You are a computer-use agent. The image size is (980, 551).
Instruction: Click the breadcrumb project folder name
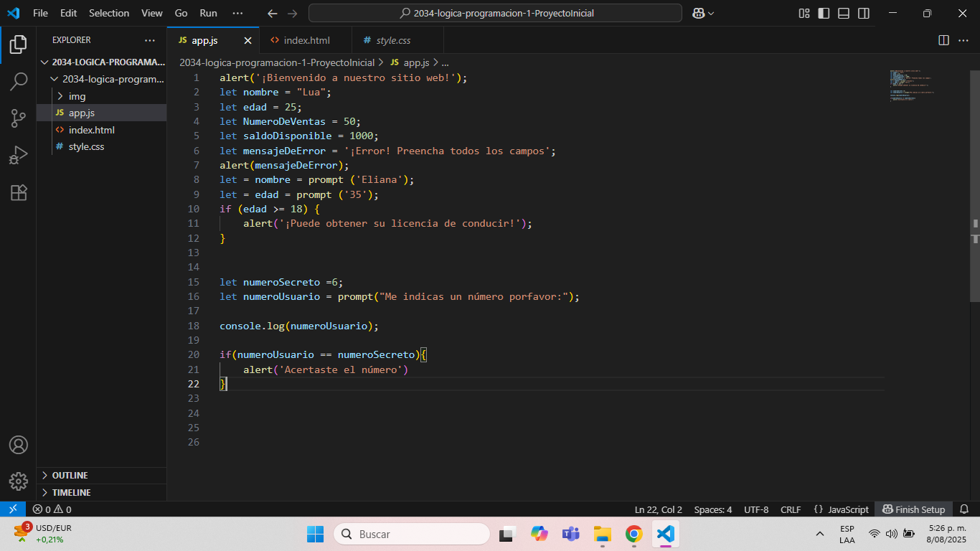tap(277, 63)
